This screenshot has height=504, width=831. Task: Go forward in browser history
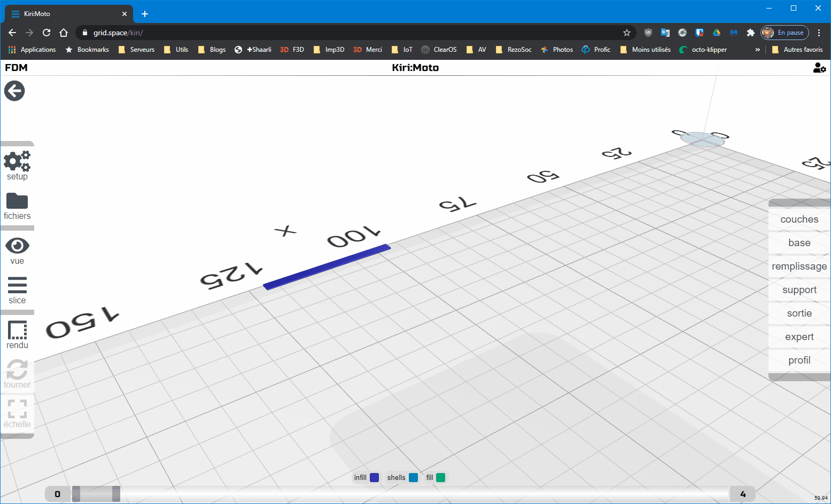29,33
